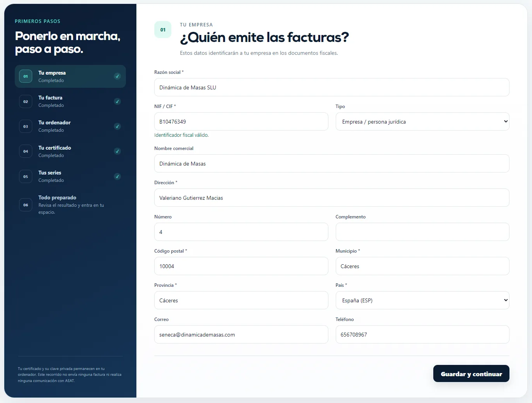Click the 'PRIMEROS PASOS' label
The height and width of the screenshot is (403, 532).
[x=38, y=21]
